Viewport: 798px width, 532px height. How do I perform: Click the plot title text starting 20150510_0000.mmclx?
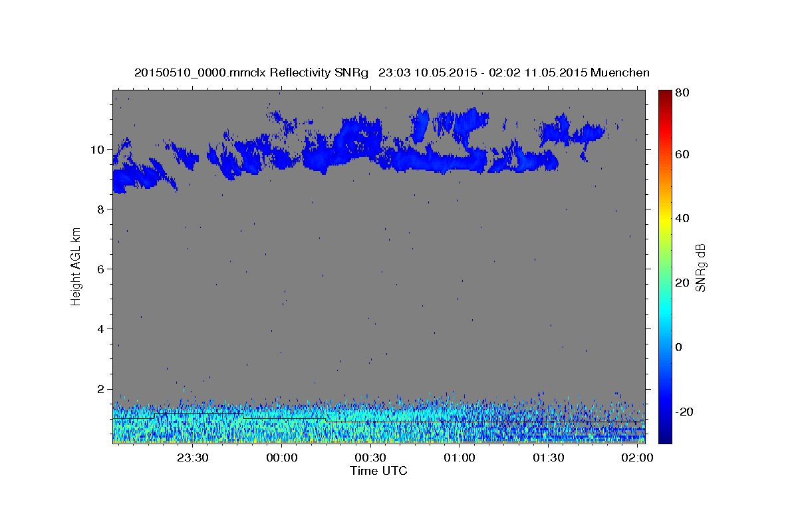click(392, 72)
